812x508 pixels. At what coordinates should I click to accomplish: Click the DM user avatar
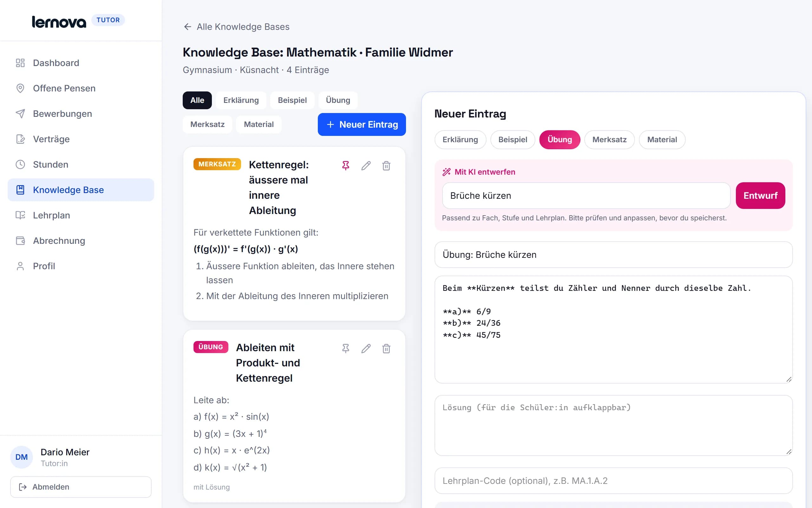pyautogui.click(x=22, y=457)
